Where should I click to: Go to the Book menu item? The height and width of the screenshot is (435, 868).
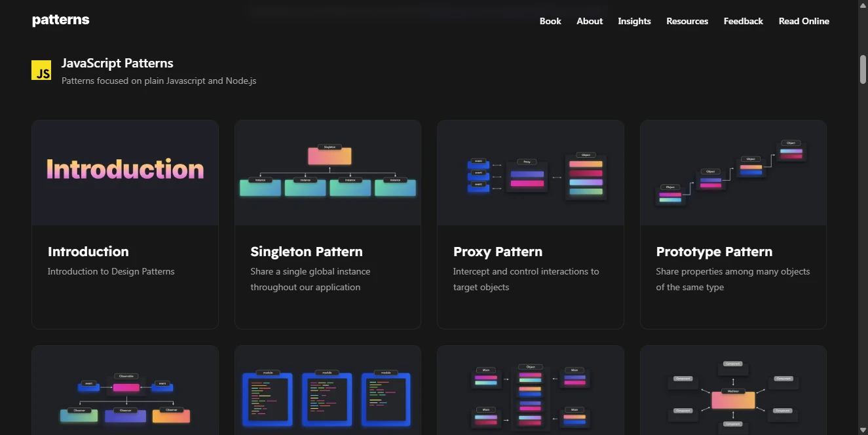coord(550,21)
